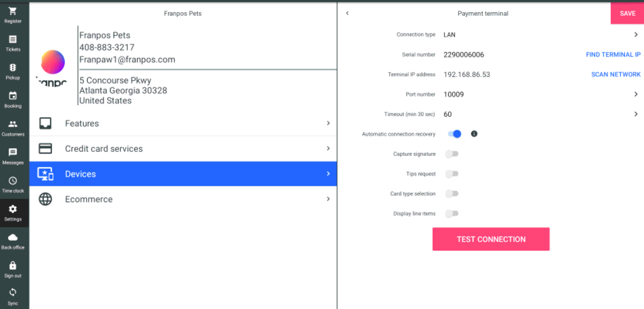Click the LAN connection type value
Viewport: 644px width, 309px height.
[449, 35]
